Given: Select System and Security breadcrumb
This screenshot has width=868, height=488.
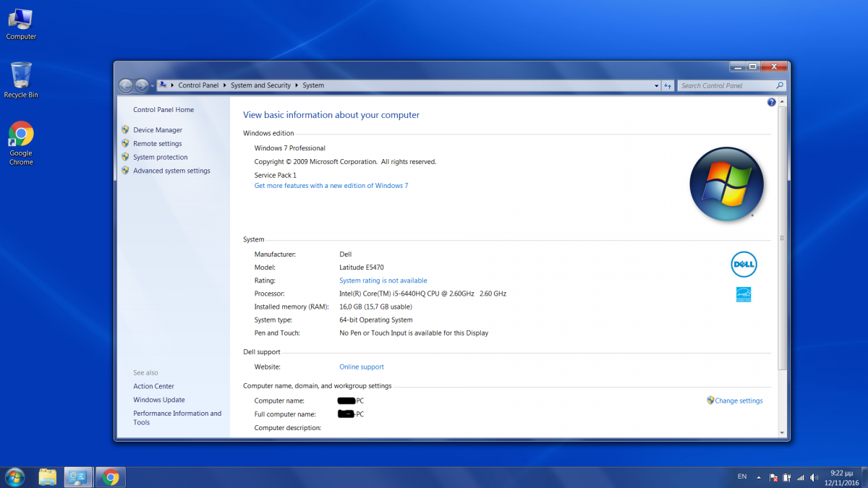Looking at the screenshot, I should (260, 85).
